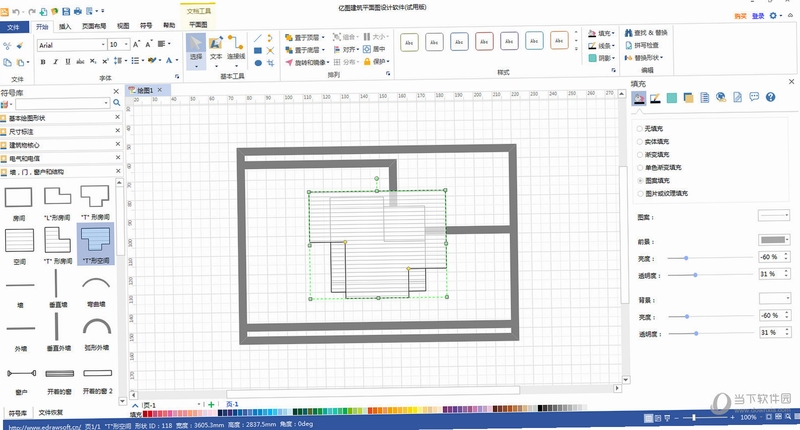Add a new page with the plus button
Screen dimensions: 800x430
click(211, 404)
